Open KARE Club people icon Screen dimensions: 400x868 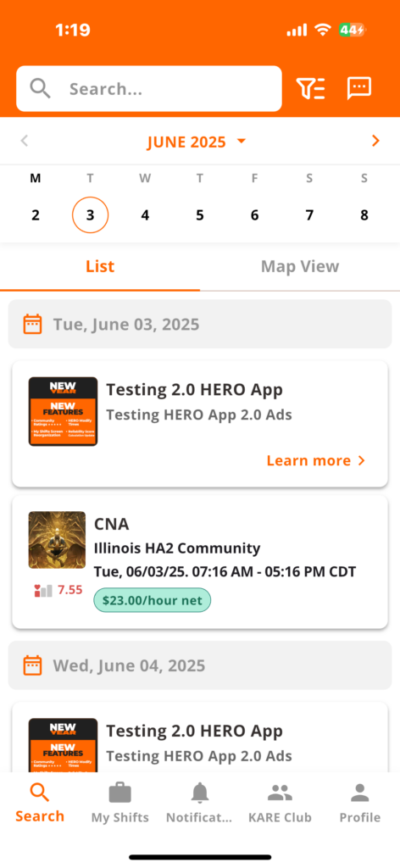pyautogui.click(x=280, y=793)
